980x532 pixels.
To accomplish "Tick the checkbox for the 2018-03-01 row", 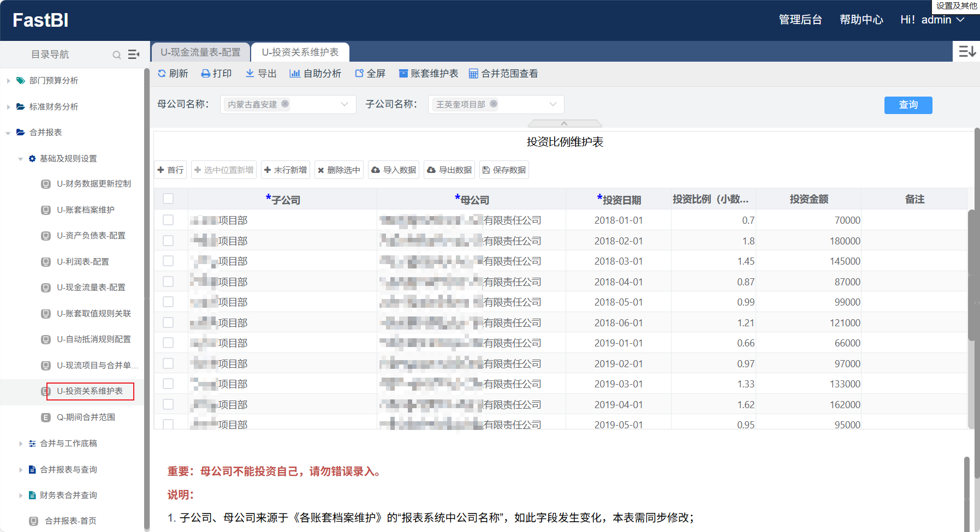I will point(168,261).
